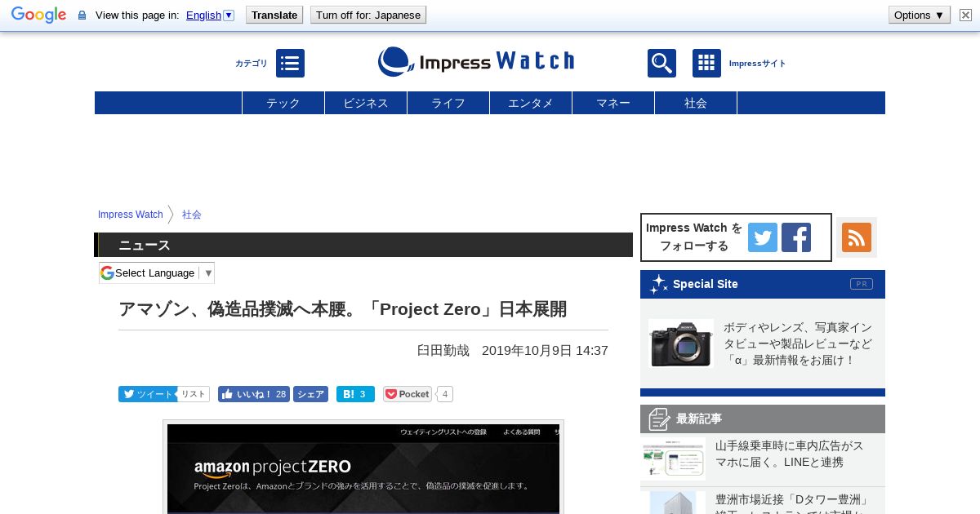Click the Hatena B! bookmark button
This screenshot has height=514, width=980.
tap(355, 394)
